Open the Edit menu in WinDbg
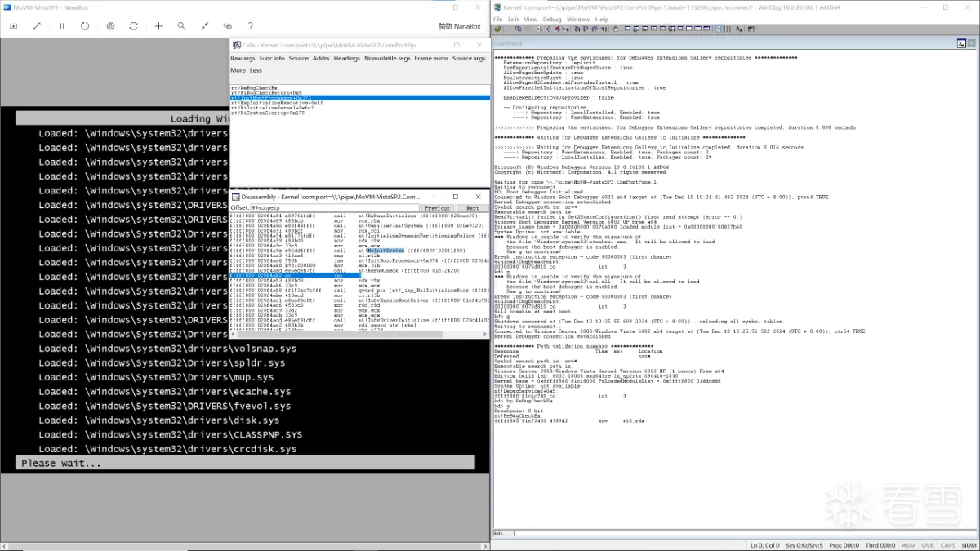The width and height of the screenshot is (980, 551). click(x=513, y=19)
